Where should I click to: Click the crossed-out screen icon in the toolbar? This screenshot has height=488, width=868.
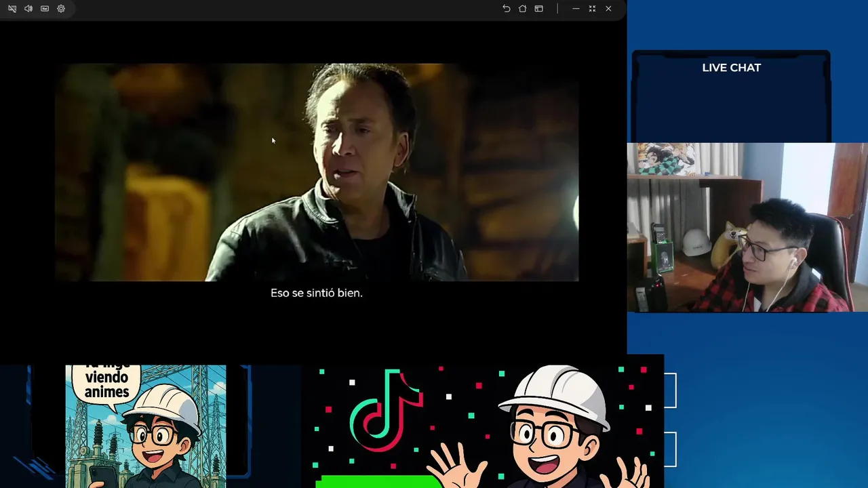coord(12,9)
